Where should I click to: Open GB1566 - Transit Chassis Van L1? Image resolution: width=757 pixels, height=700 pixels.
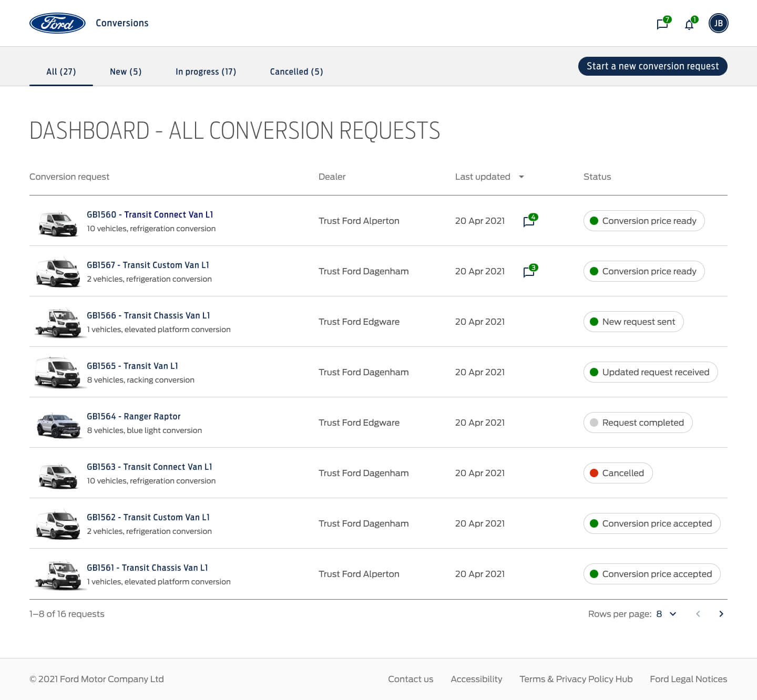[x=148, y=315]
